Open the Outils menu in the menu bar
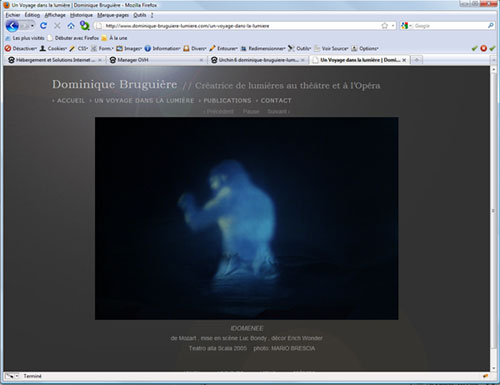Screen dimensions: 500x385 click(140, 15)
